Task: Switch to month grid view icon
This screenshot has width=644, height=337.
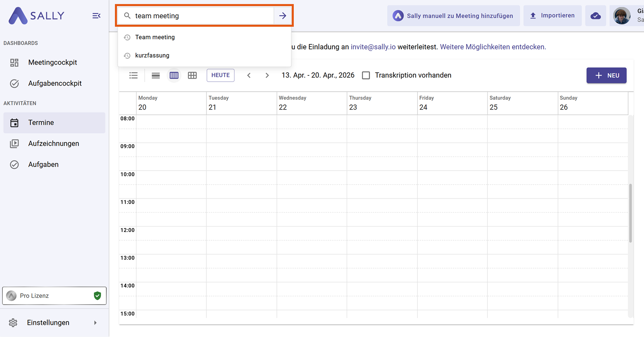Action: coord(192,75)
